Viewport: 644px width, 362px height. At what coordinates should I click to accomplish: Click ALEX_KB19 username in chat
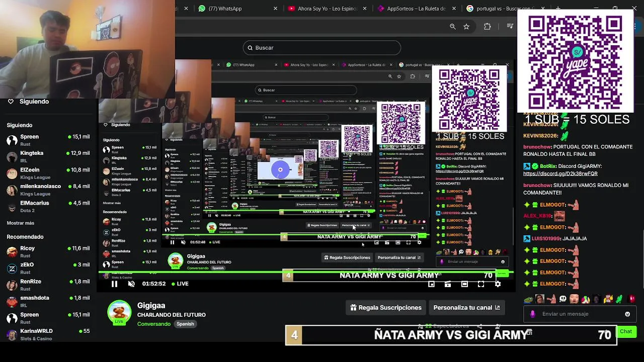pyautogui.click(x=537, y=216)
